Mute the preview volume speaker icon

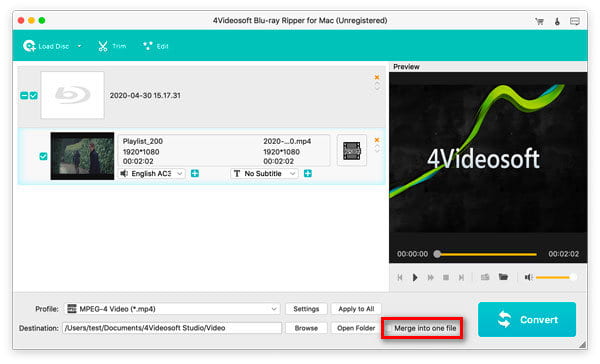pos(528,277)
